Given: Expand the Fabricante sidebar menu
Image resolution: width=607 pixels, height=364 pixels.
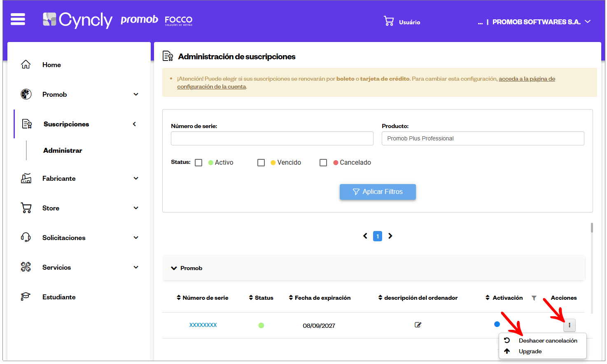Looking at the screenshot, I should click(136, 178).
